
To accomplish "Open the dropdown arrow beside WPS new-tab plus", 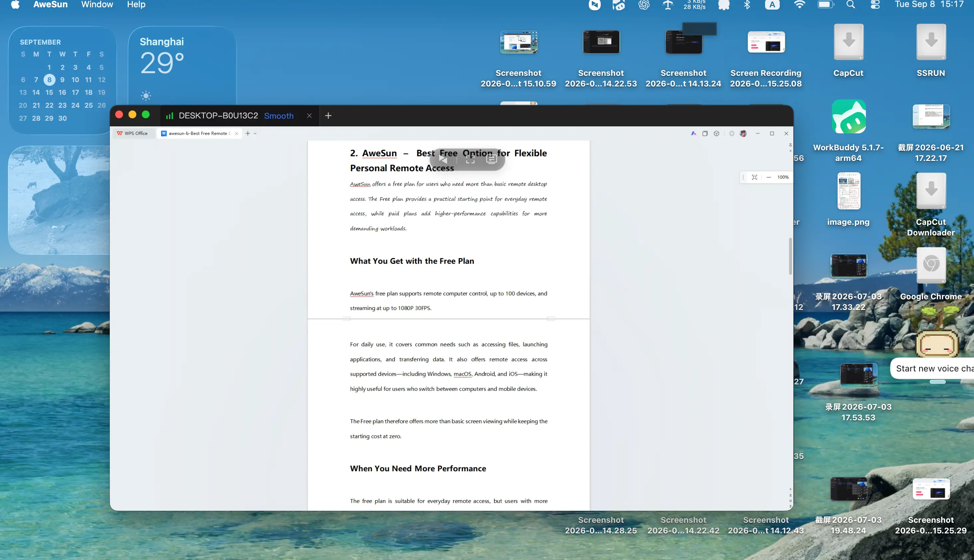I will [x=255, y=133].
